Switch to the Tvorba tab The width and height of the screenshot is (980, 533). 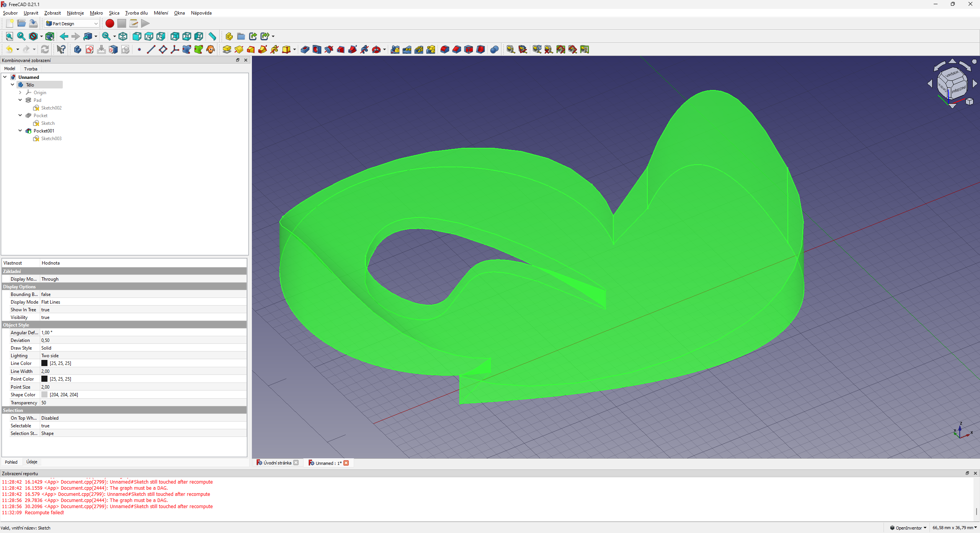(31, 69)
